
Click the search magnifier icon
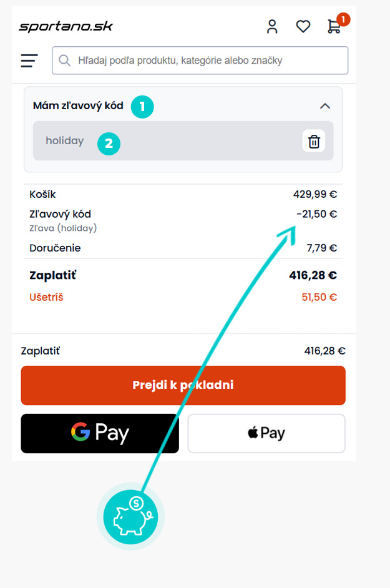click(x=64, y=61)
